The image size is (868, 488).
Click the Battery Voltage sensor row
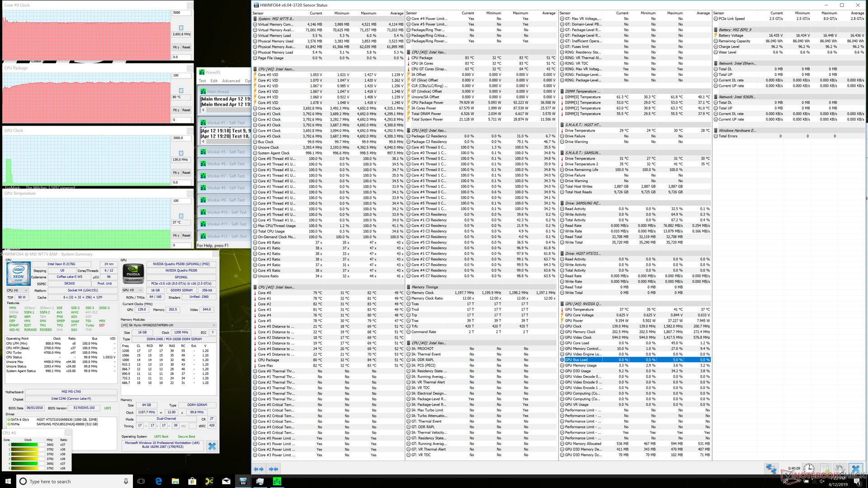(x=789, y=35)
